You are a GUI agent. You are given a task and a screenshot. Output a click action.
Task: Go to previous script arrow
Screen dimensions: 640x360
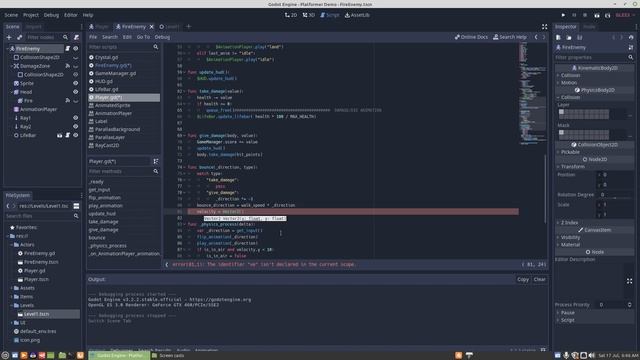[x=536, y=37]
